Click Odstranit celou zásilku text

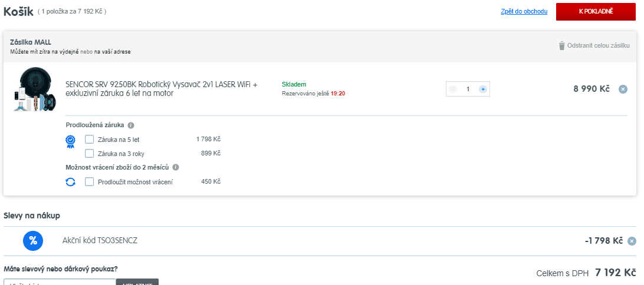(x=598, y=45)
